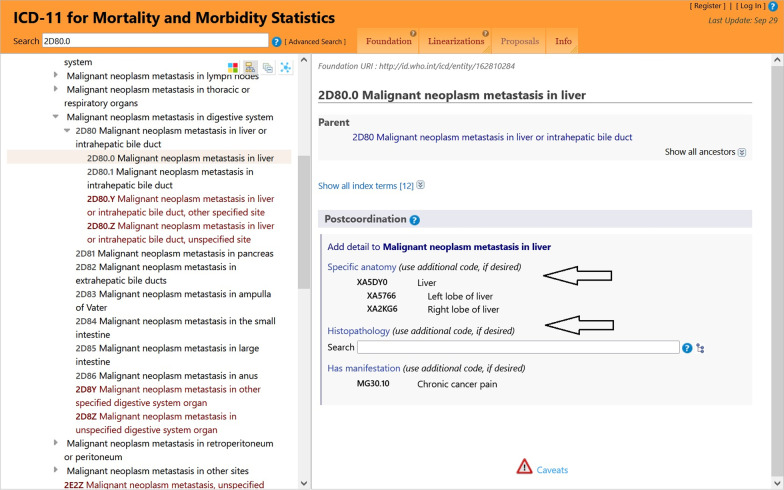Click the hierarchy view icon above the tree

[x=251, y=67]
